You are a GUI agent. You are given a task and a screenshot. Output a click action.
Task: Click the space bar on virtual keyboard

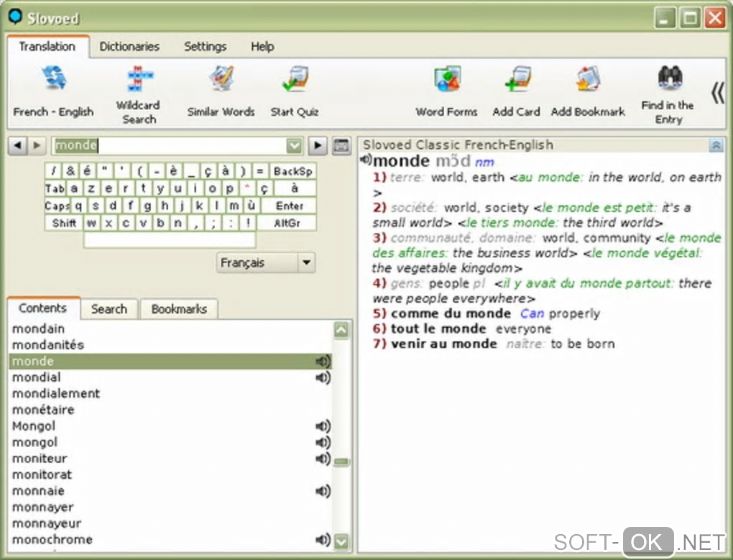click(x=170, y=240)
